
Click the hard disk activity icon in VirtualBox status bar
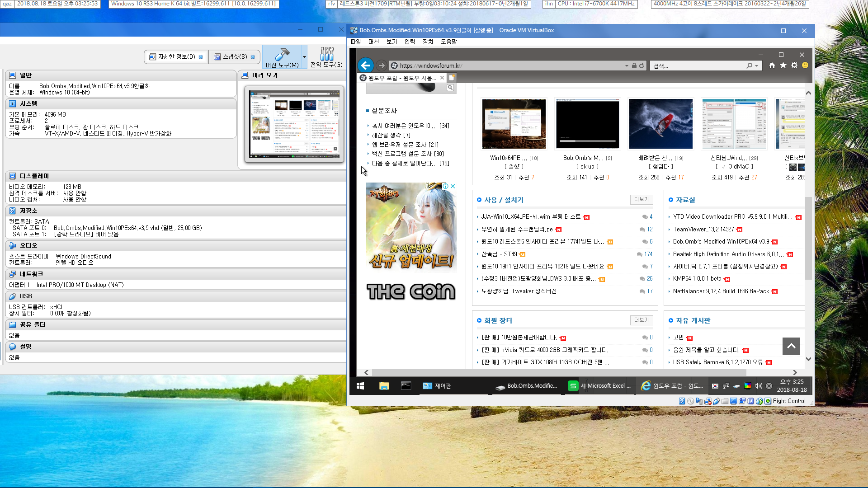(682, 401)
